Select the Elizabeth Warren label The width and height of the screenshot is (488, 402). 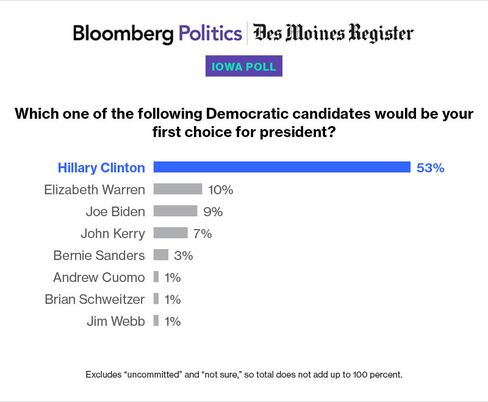[x=95, y=190]
